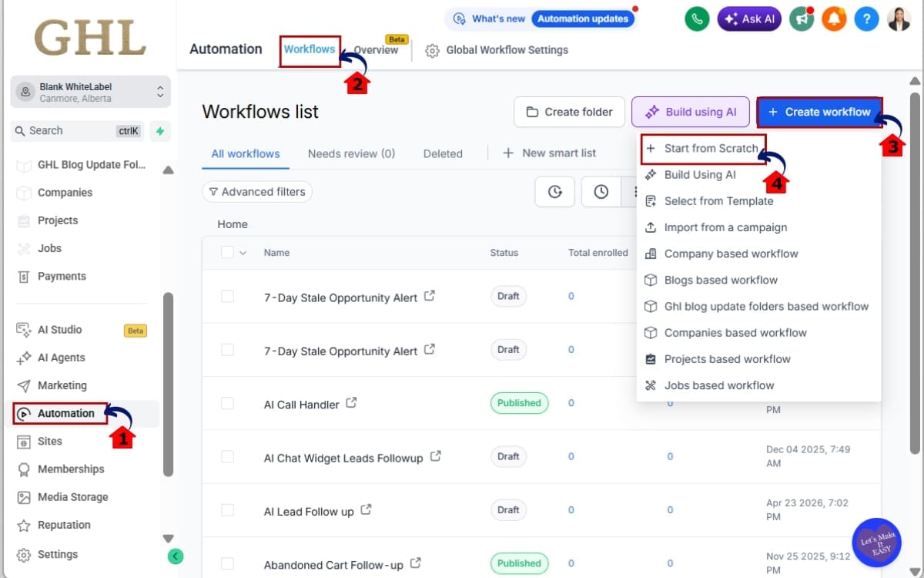The image size is (924, 578).
Task: Open external link for AI Call Handler
Action: tap(351, 403)
